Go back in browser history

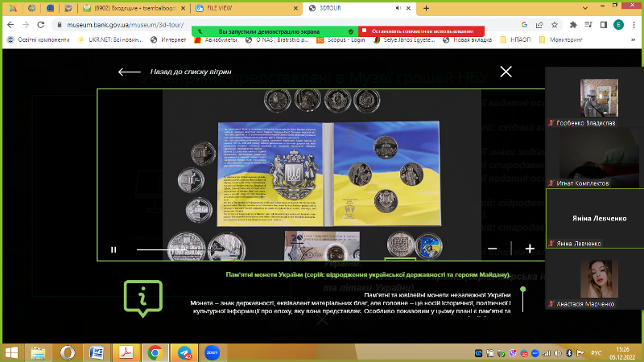tap(10, 25)
